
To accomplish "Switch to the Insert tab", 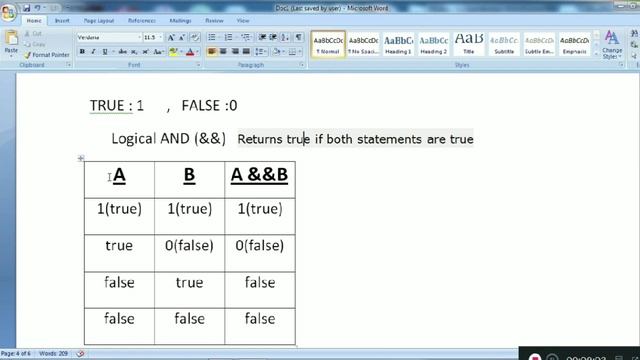I will [x=62, y=20].
